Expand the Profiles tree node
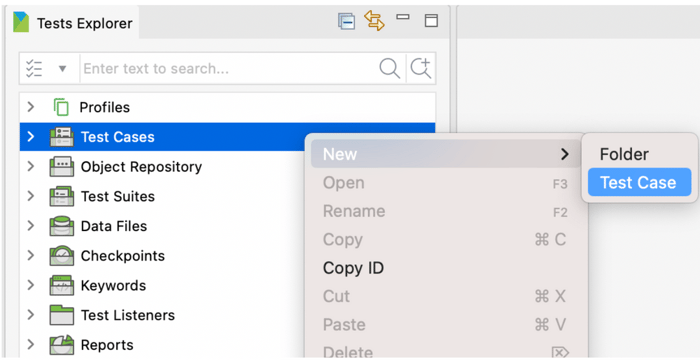Viewport: 700px width, 361px height. coord(30,107)
